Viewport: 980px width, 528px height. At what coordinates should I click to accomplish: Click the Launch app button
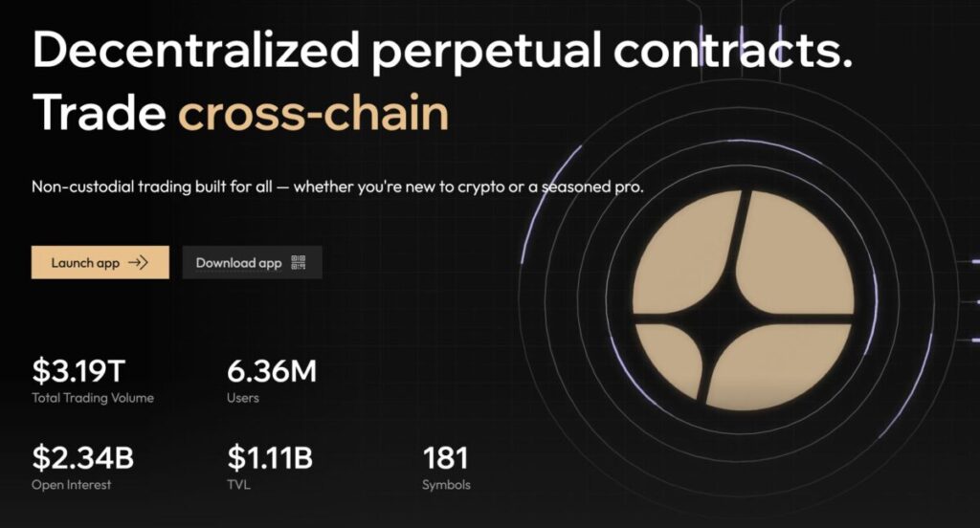click(100, 263)
